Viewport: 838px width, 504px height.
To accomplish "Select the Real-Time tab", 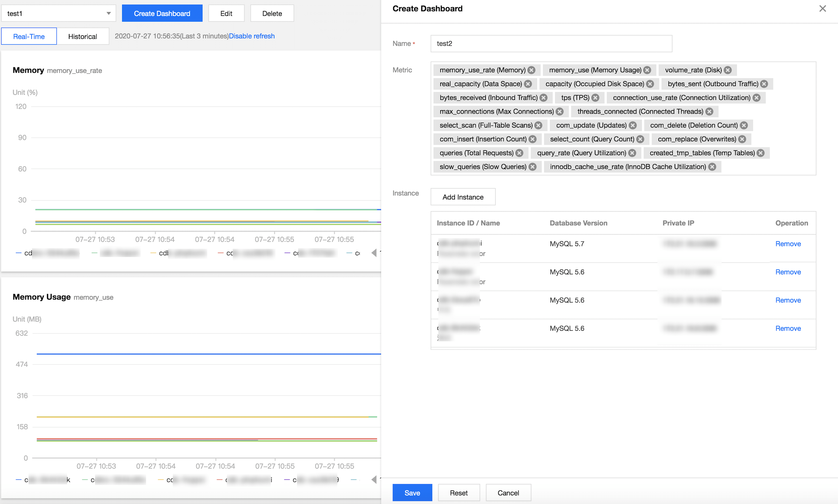I will coord(29,36).
